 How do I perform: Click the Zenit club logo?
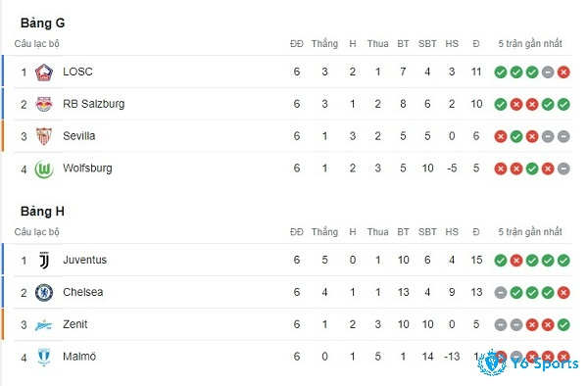(x=44, y=325)
